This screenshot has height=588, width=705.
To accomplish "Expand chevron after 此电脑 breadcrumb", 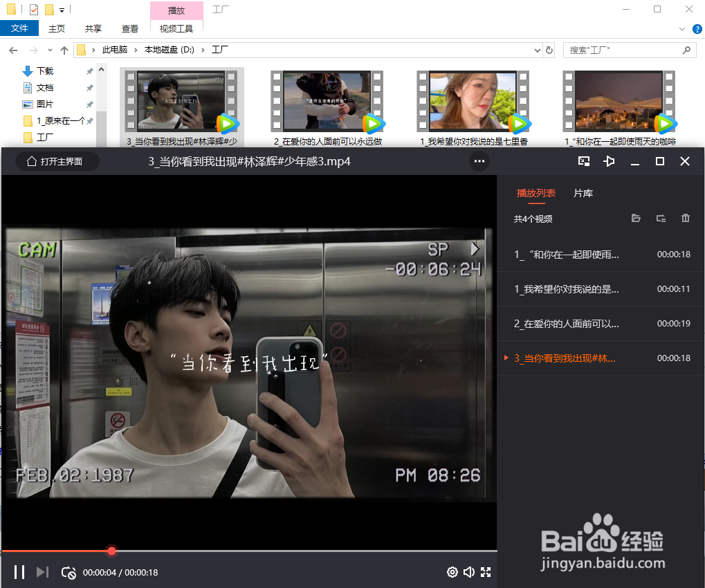I will tap(136, 50).
